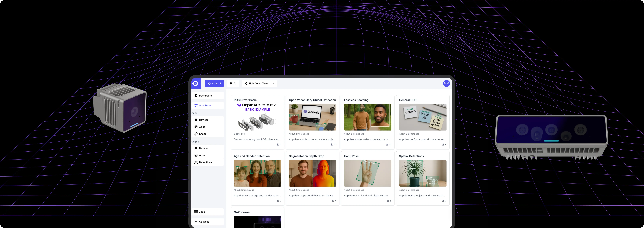Click the Dashboard sidebar icon

196,96
